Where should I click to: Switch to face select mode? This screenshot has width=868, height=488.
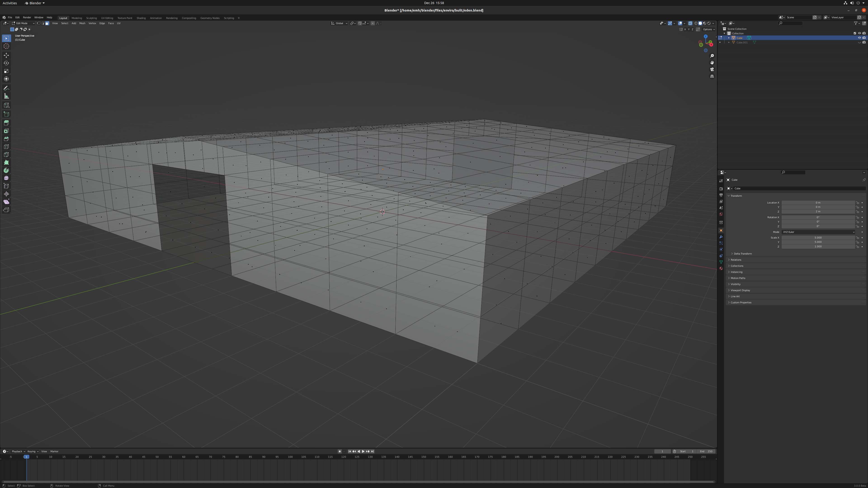pos(47,23)
